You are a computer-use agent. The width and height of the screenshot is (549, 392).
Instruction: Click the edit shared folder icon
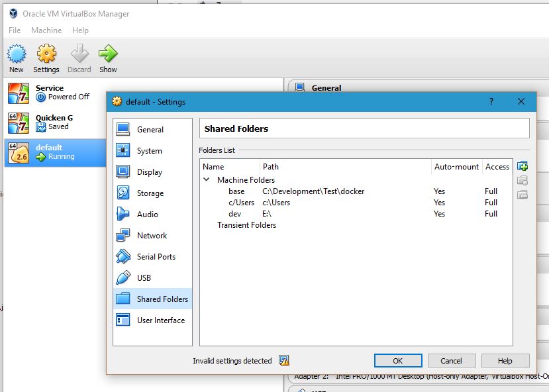[523, 180]
